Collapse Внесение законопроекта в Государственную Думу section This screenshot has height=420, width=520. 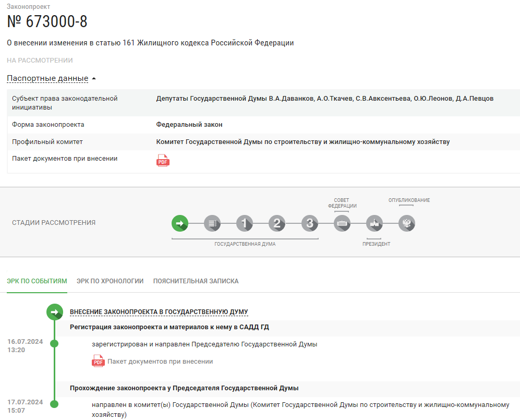(159, 312)
